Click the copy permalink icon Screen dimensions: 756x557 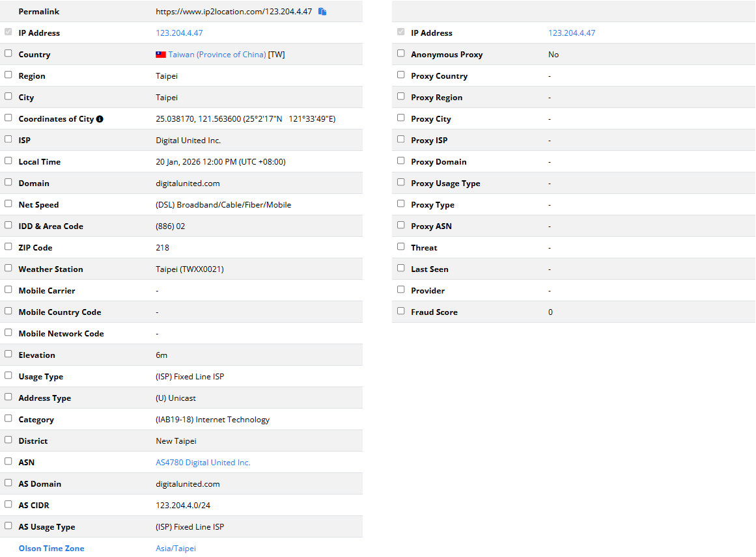coord(322,12)
